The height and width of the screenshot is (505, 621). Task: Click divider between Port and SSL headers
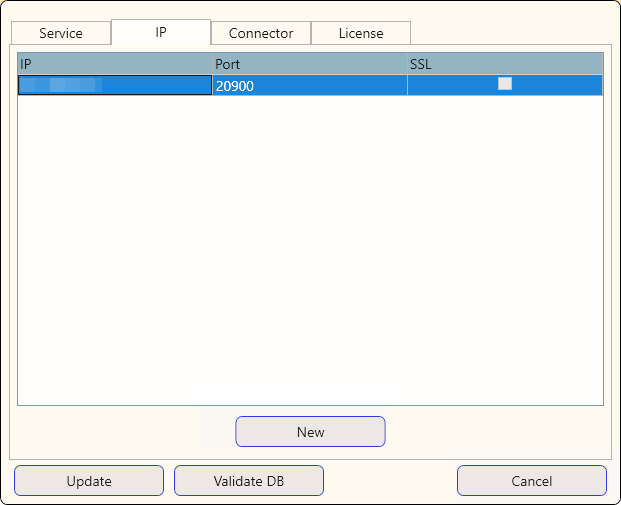[x=407, y=64]
